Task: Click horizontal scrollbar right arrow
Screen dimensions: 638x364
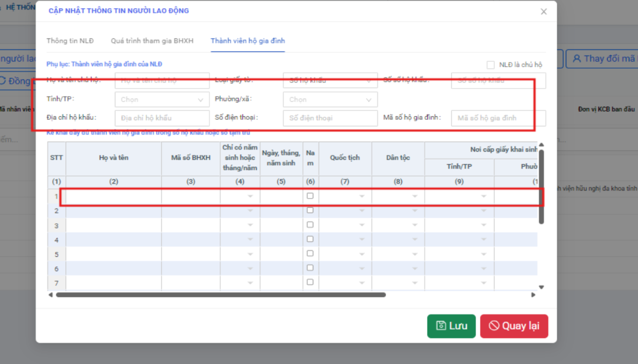Action: coord(533,295)
